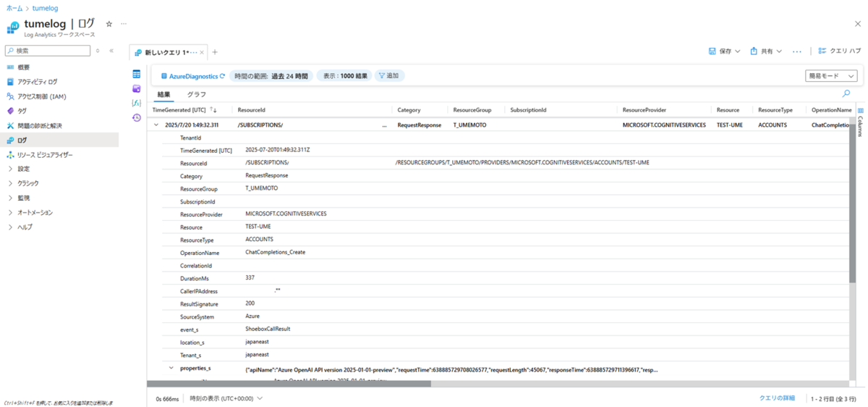Collapse the 2025/7/20 result row
This screenshot has width=868, height=407.
pyautogui.click(x=156, y=125)
